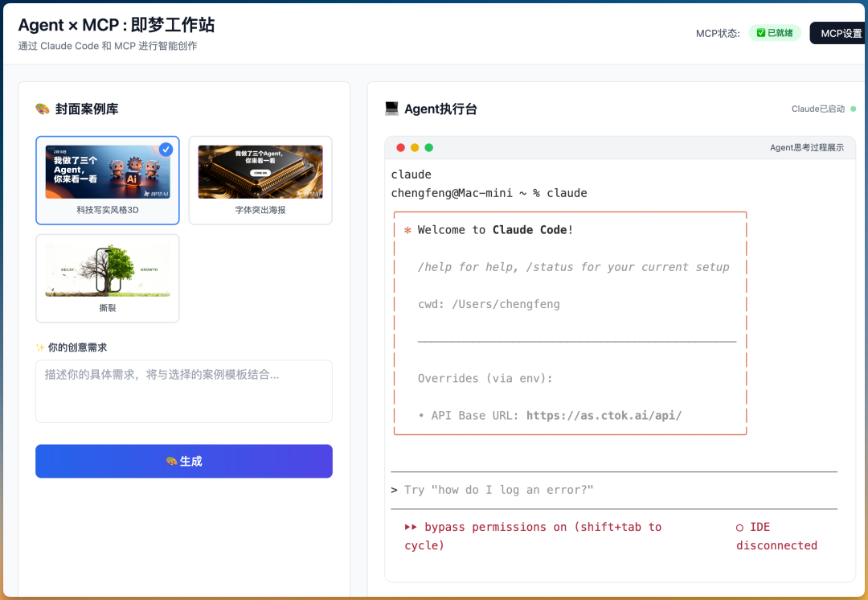The width and height of the screenshot is (868, 600).
Task: Click the sparkle icon beside 你的创意需求
Action: 40,347
